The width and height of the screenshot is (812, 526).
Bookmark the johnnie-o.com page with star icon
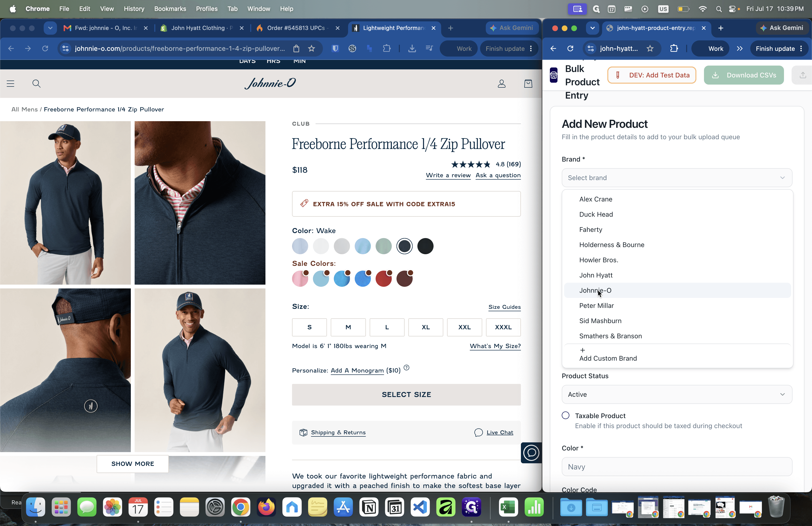(x=312, y=48)
